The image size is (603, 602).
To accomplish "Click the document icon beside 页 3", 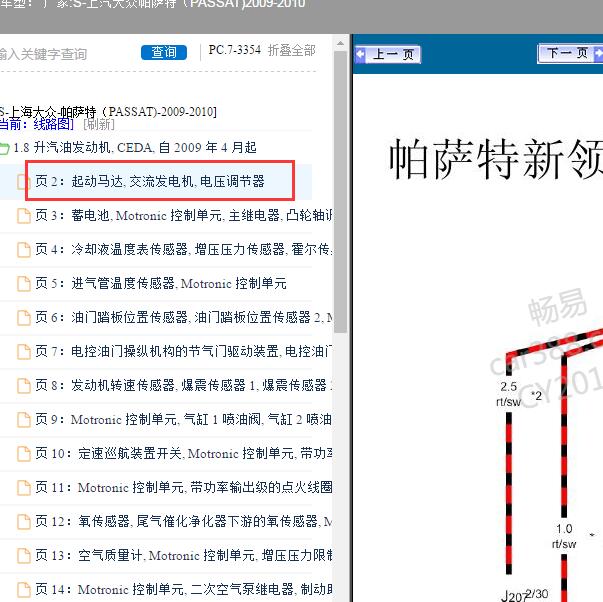I will pos(23,216).
